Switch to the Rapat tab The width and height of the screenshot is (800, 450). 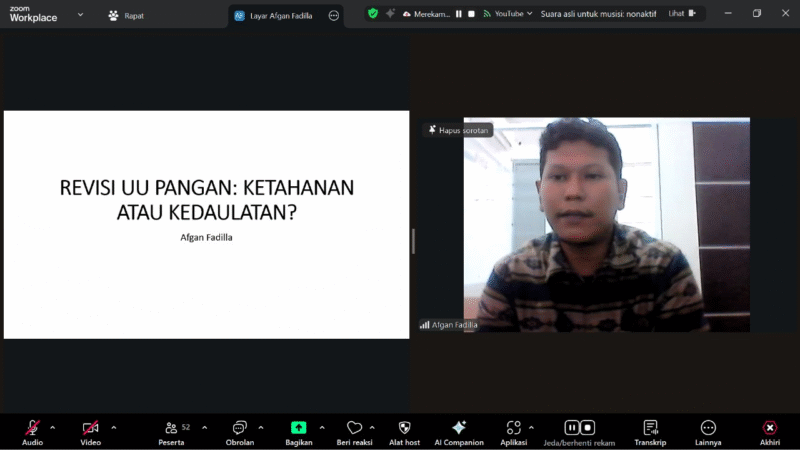(126, 15)
